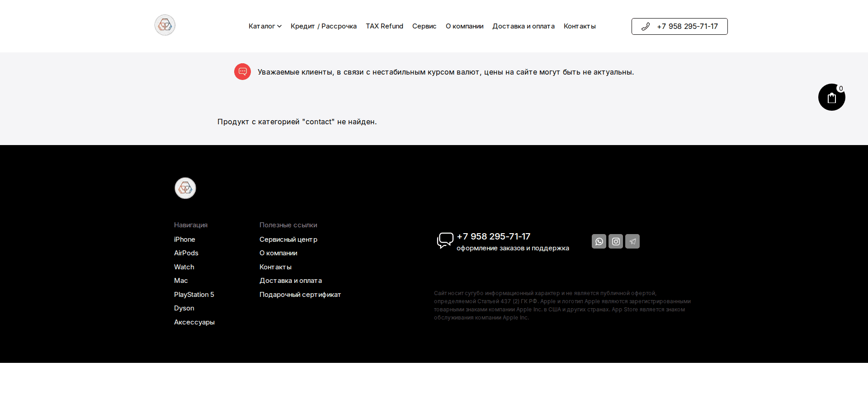Click the chat icon beside footer phone number
Screen dimensions: 868x418
(x=445, y=240)
